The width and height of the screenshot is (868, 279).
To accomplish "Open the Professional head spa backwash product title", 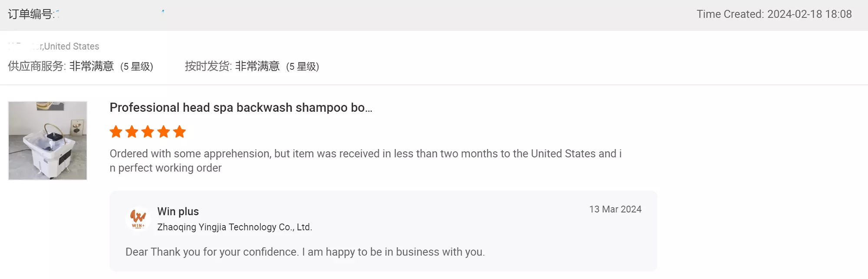I will click(241, 107).
